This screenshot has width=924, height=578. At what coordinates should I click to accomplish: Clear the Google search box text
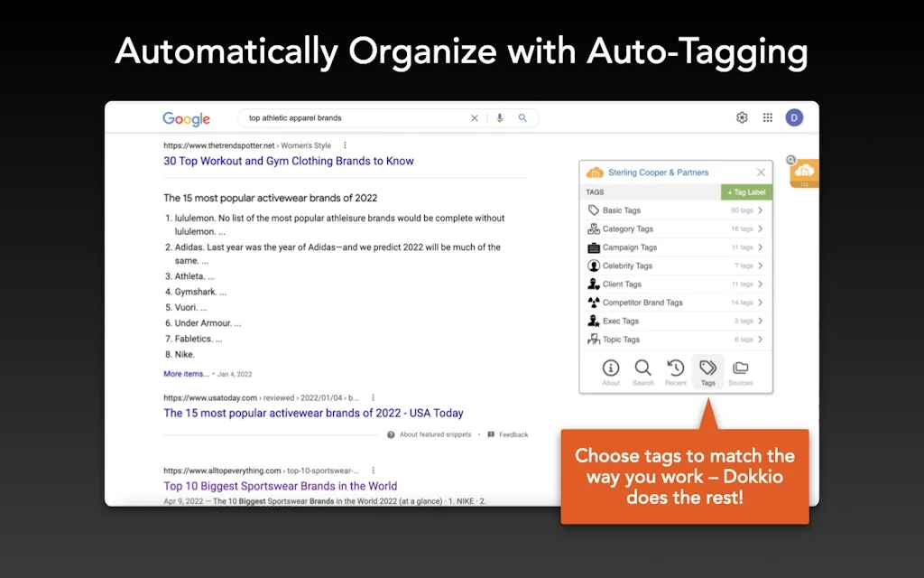pyautogui.click(x=475, y=118)
